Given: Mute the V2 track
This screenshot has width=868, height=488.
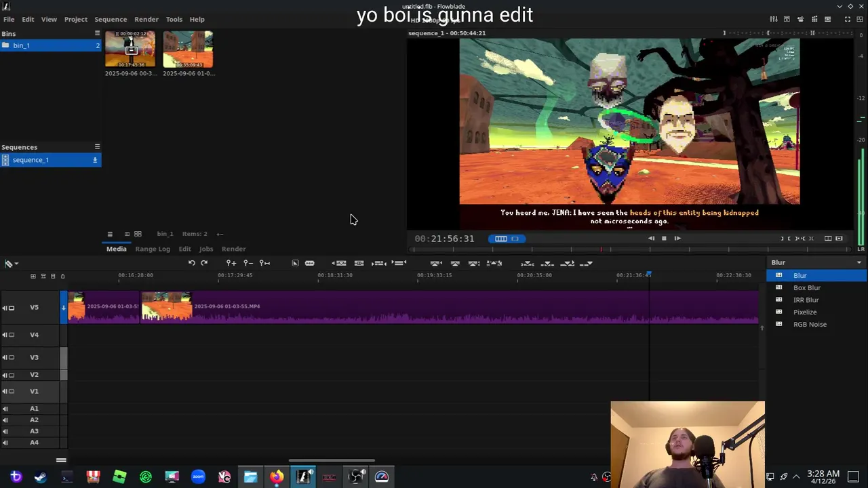Looking at the screenshot, I should pos(5,375).
